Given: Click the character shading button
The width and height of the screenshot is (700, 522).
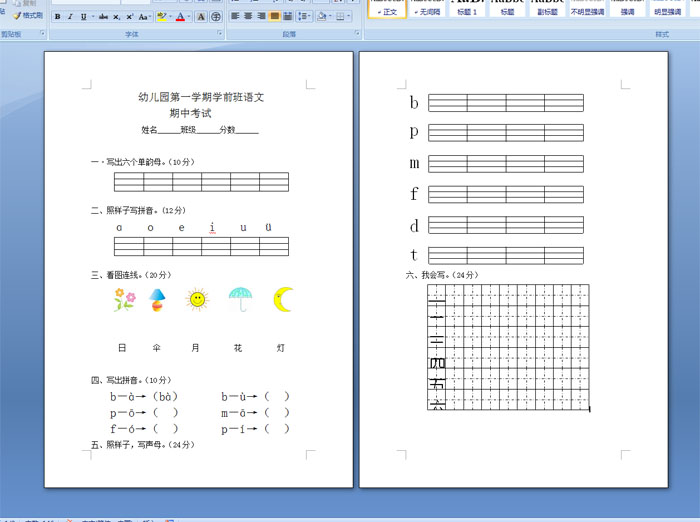Looking at the screenshot, I should point(201,17).
